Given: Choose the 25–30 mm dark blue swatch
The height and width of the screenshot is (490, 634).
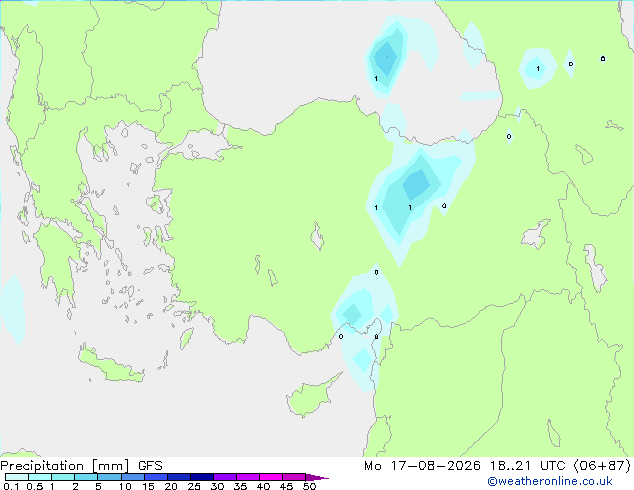Looking at the screenshot, I should tap(201, 477).
